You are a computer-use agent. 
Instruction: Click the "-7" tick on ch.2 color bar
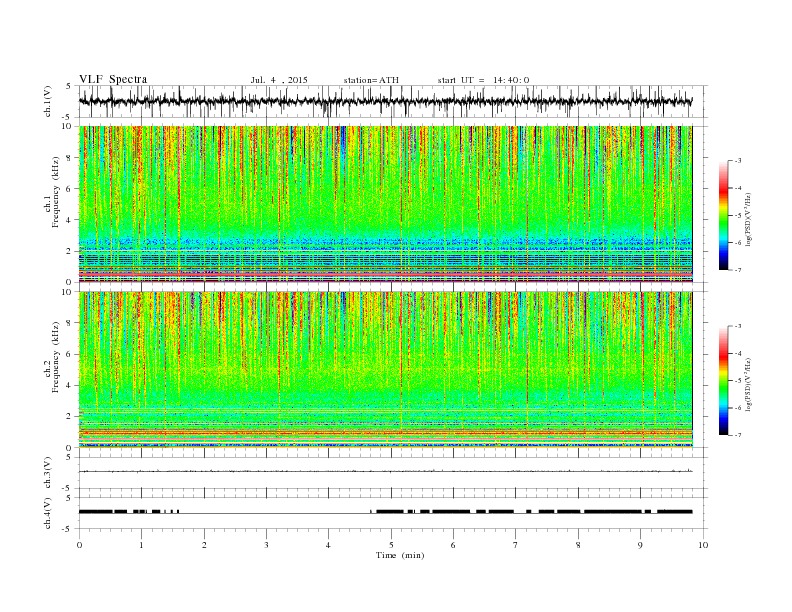pyautogui.click(x=737, y=435)
